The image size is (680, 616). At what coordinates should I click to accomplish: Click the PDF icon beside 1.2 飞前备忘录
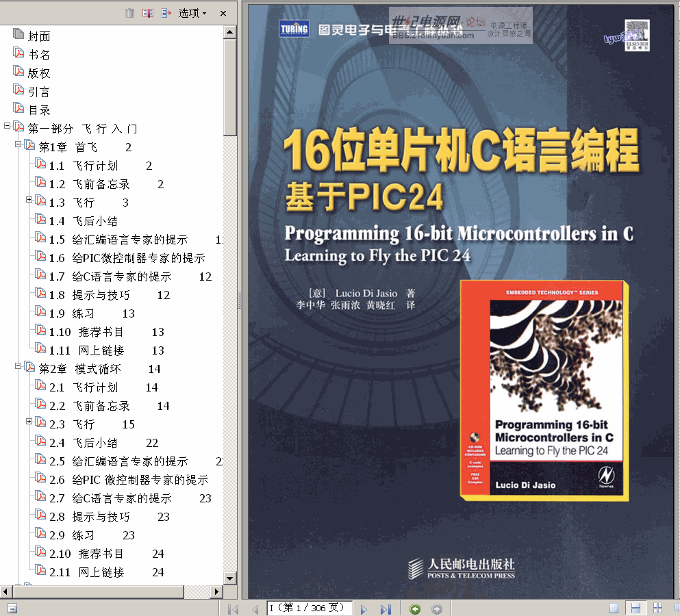[40, 183]
